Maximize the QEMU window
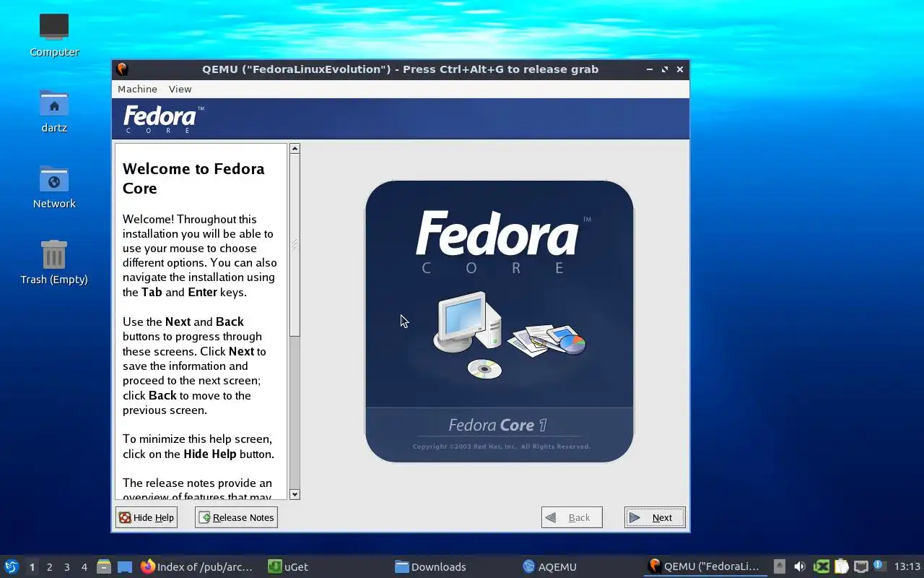Viewport: 924px width, 578px height. click(x=665, y=69)
